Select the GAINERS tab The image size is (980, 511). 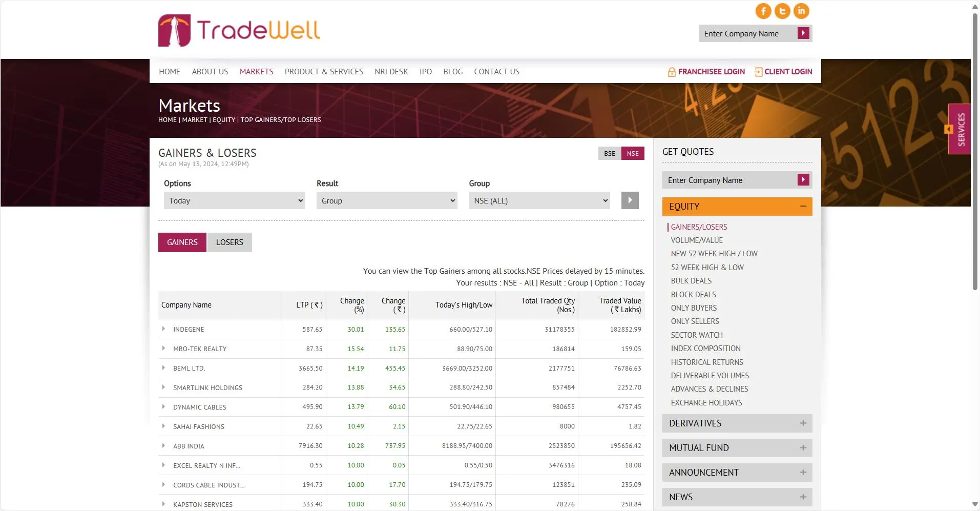pos(182,242)
